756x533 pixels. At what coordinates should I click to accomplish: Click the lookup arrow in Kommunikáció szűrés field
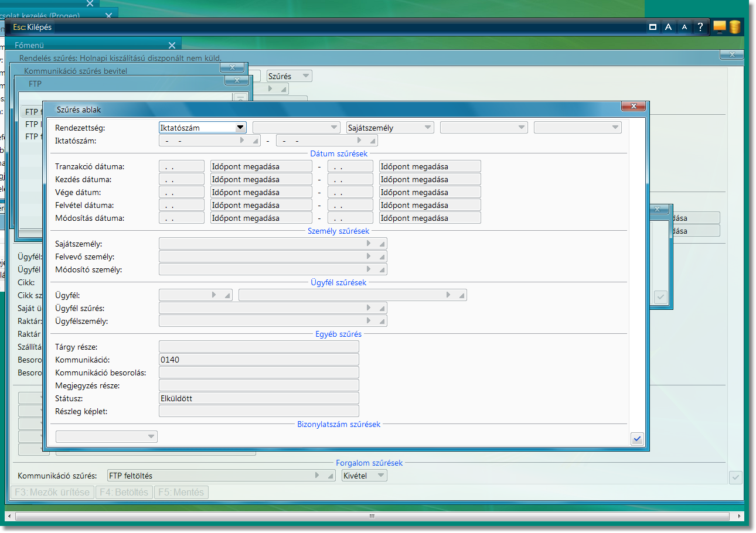click(317, 476)
